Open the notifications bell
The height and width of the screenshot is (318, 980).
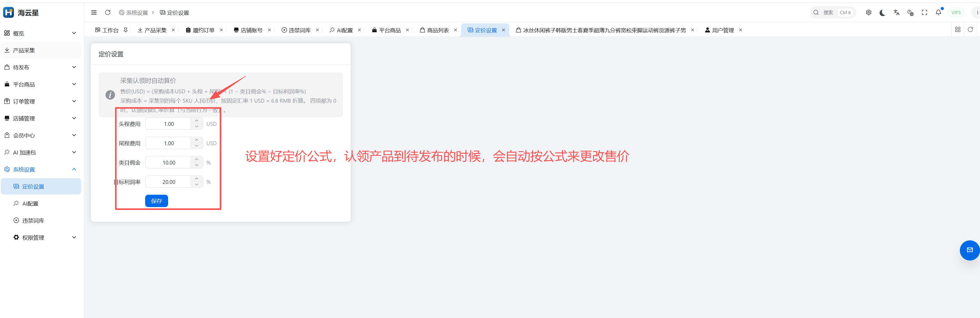click(x=938, y=13)
